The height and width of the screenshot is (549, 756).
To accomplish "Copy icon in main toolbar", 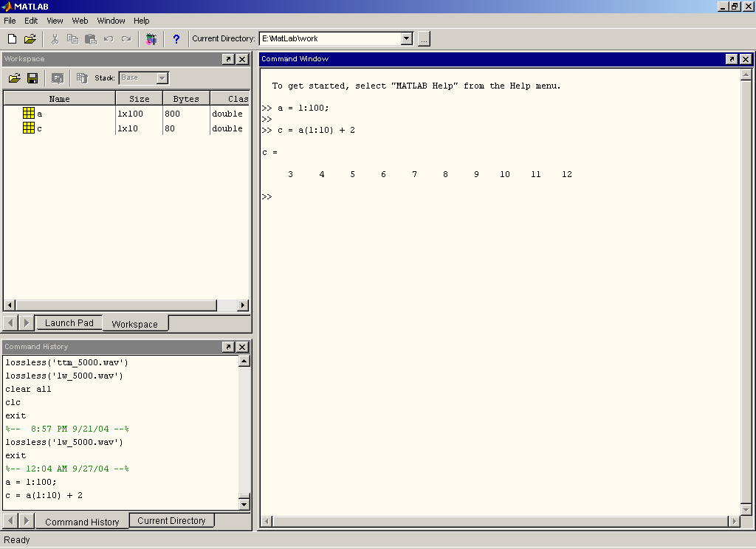I will [x=72, y=39].
